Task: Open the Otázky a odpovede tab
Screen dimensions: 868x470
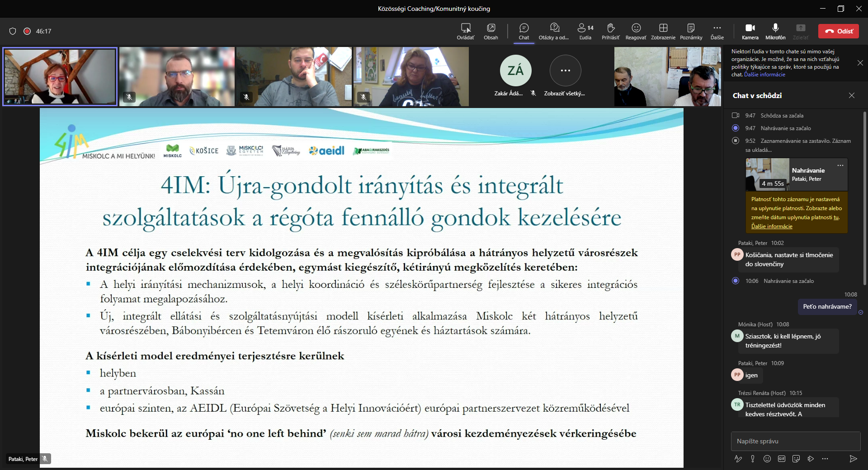Action: point(554,31)
